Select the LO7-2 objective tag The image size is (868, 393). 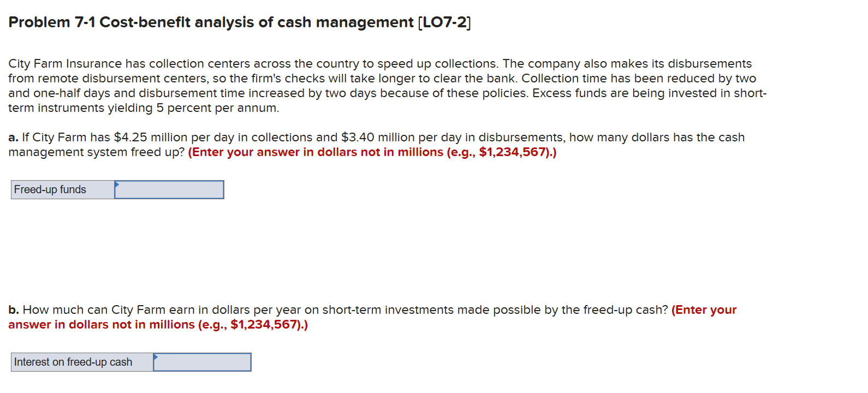(443, 22)
